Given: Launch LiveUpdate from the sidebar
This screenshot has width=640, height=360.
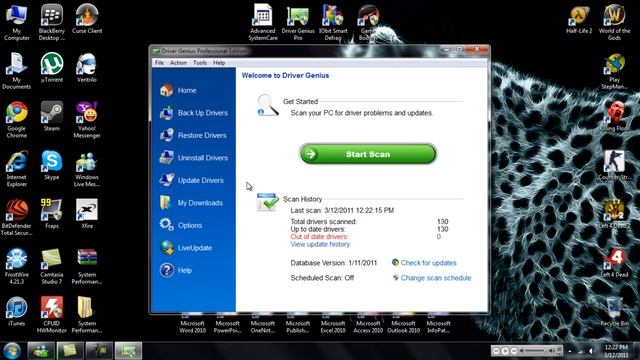Looking at the screenshot, I should pos(186,247).
